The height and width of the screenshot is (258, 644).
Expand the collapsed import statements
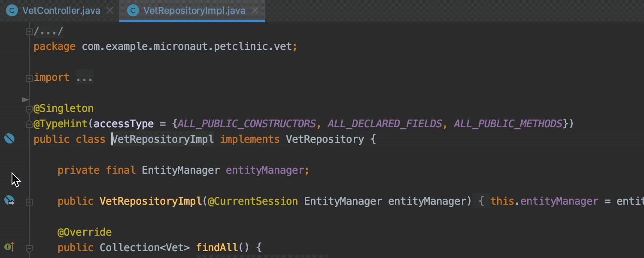point(29,77)
